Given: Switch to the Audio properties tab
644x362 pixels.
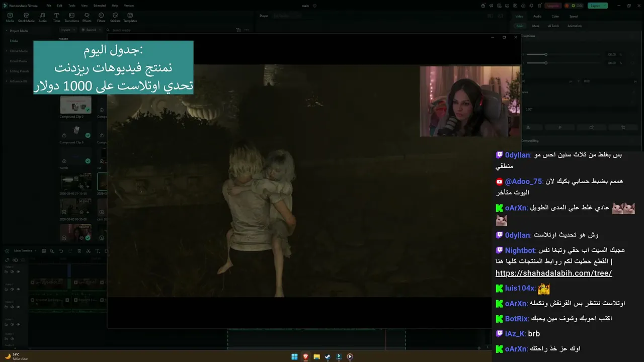Looking at the screenshot, I should [x=537, y=16].
